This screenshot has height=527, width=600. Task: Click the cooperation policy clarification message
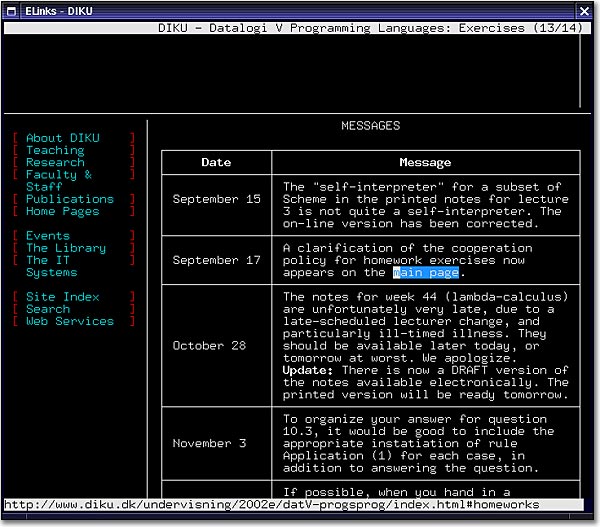(408, 260)
